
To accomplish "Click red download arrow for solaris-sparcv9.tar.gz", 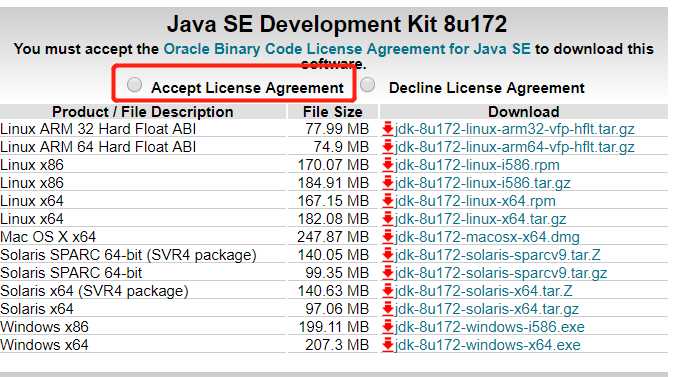I will [x=388, y=273].
